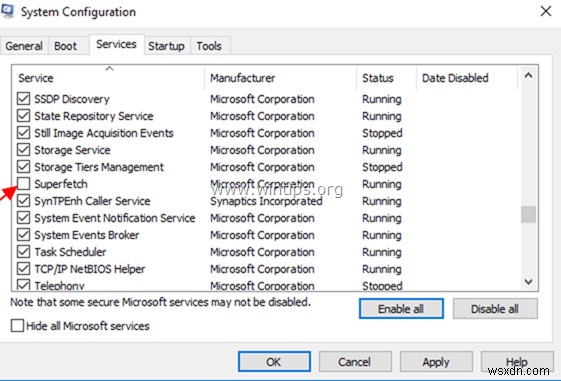
Task: Click Running status of Task Scheduler row
Action: point(382,252)
